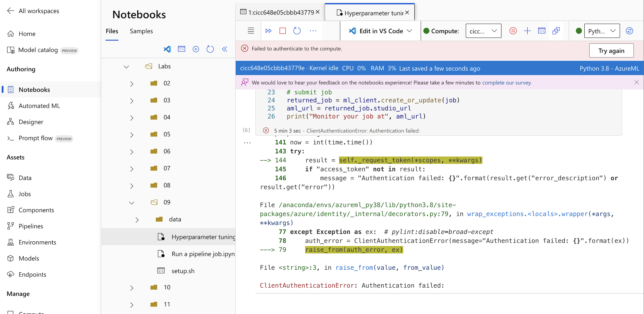
Task: Open the Python kernel dropdown
Action: tap(602, 31)
